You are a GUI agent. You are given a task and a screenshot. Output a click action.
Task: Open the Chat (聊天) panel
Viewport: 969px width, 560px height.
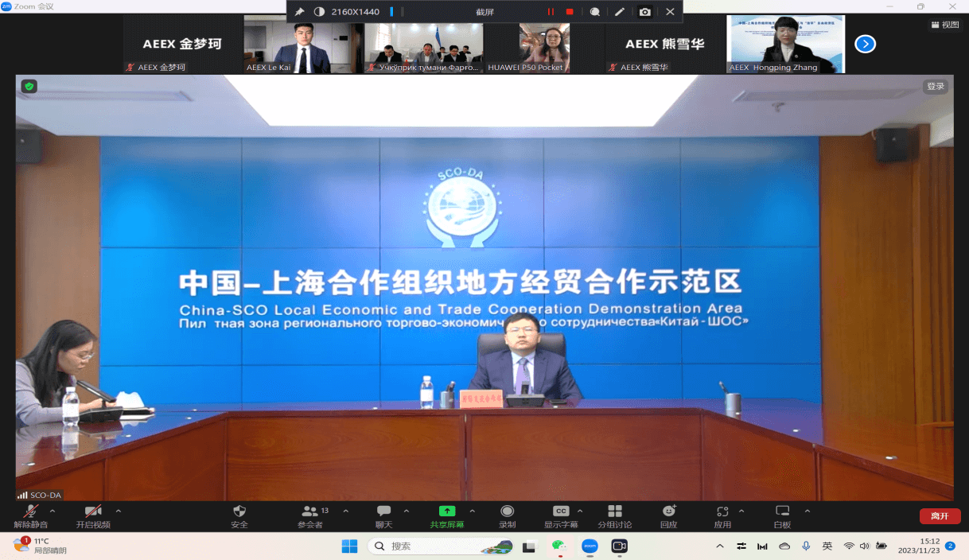(384, 512)
